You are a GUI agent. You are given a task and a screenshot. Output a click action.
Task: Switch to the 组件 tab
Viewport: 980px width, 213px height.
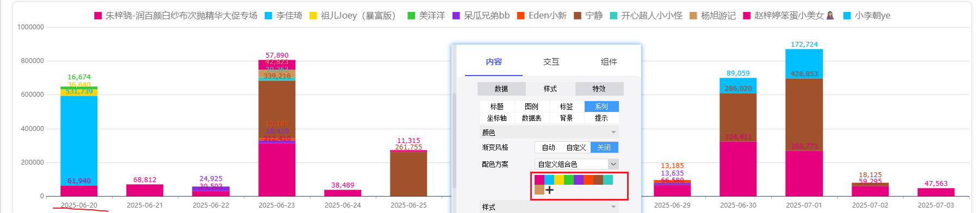coord(609,62)
